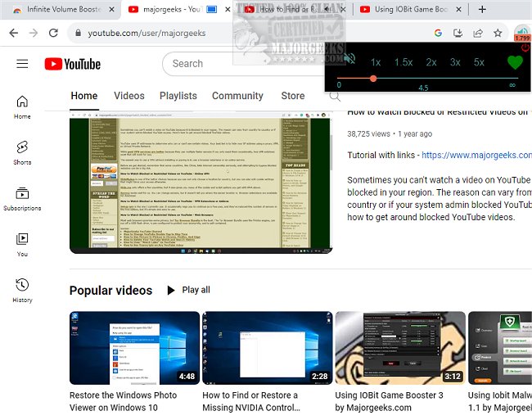This screenshot has height=420, width=532.
Task: Close the Infinite Volume Booster tab
Action: [111, 10]
